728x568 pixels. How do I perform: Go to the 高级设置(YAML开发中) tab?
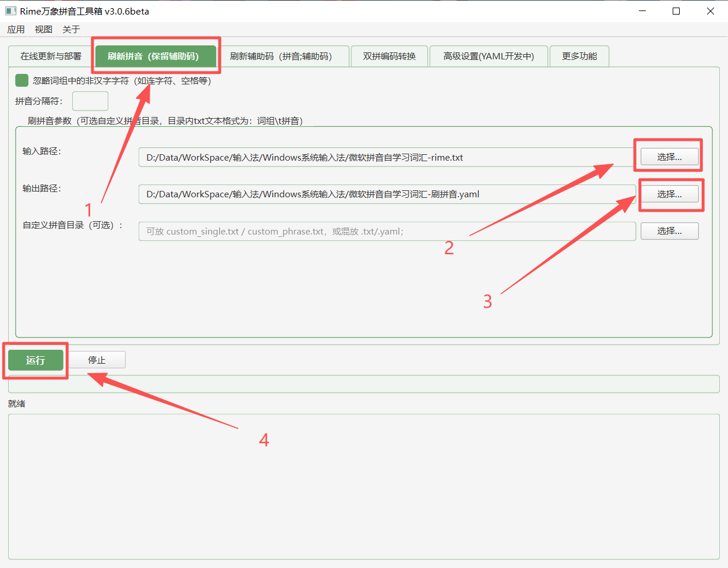pos(489,56)
